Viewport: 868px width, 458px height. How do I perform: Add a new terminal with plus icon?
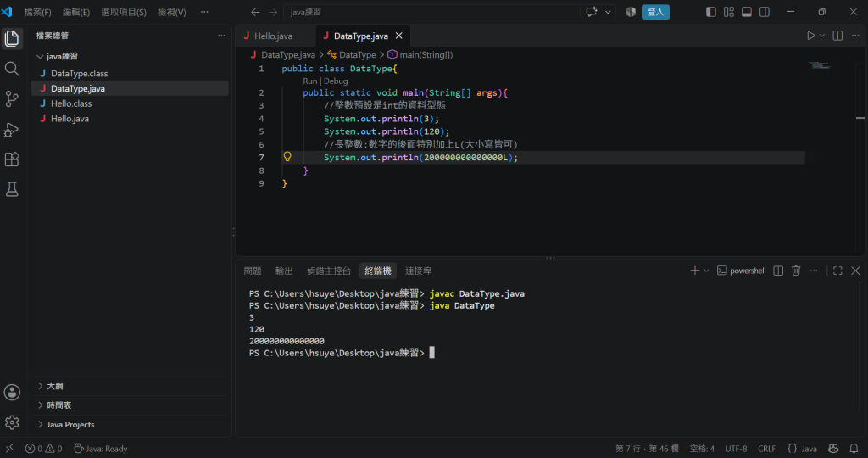pos(695,271)
